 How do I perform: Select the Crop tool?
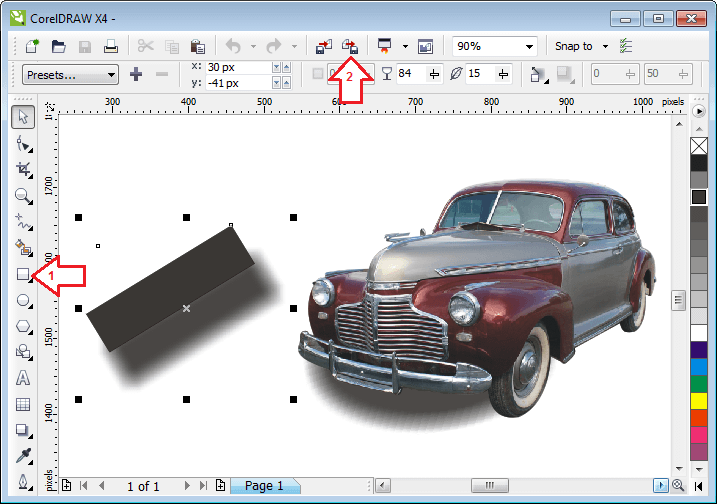[x=23, y=169]
